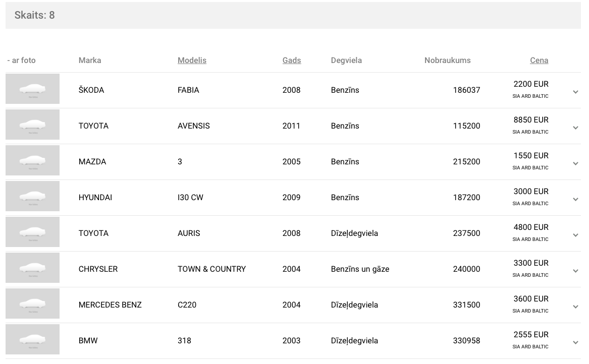This screenshot has height=364, width=589.
Task: Expand the TOYOTA AURIS row chevron
Action: 575,235
